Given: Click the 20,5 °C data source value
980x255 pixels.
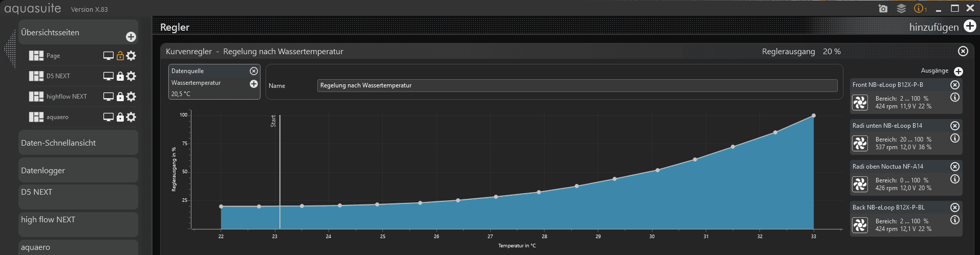Looking at the screenshot, I should 181,94.
